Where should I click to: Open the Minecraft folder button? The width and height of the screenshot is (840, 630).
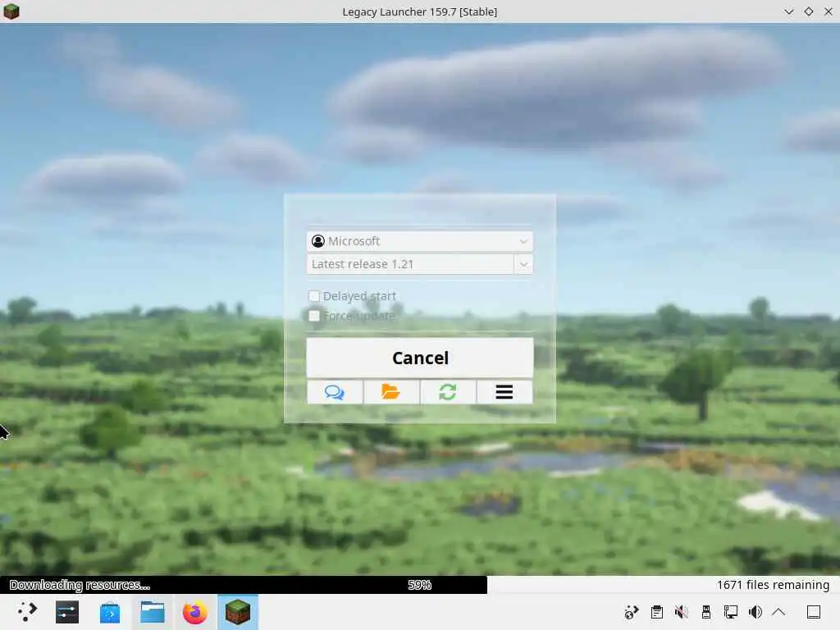coord(391,392)
